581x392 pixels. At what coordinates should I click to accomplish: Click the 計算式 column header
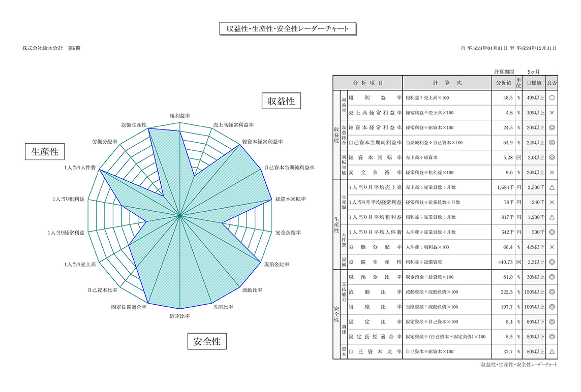[x=447, y=83]
